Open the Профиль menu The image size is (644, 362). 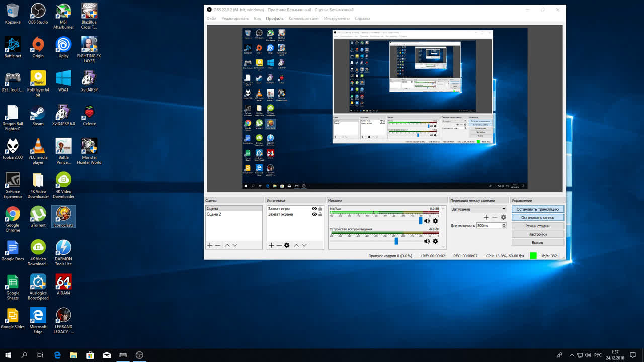coord(275,19)
